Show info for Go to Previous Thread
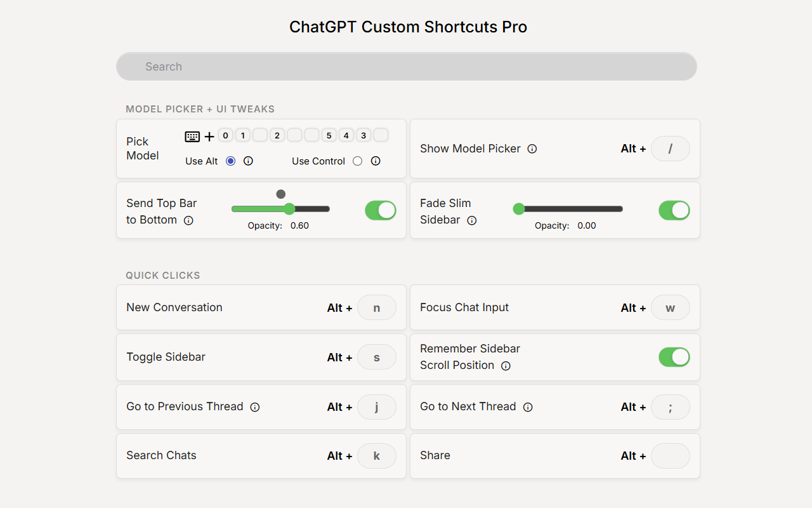The image size is (812, 508). [x=255, y=407]
